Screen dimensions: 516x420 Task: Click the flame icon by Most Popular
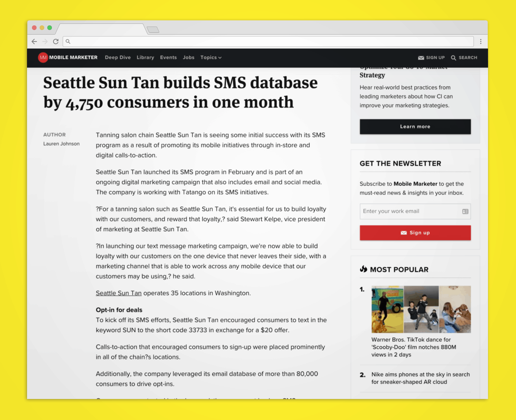click(x=363, y=269)
